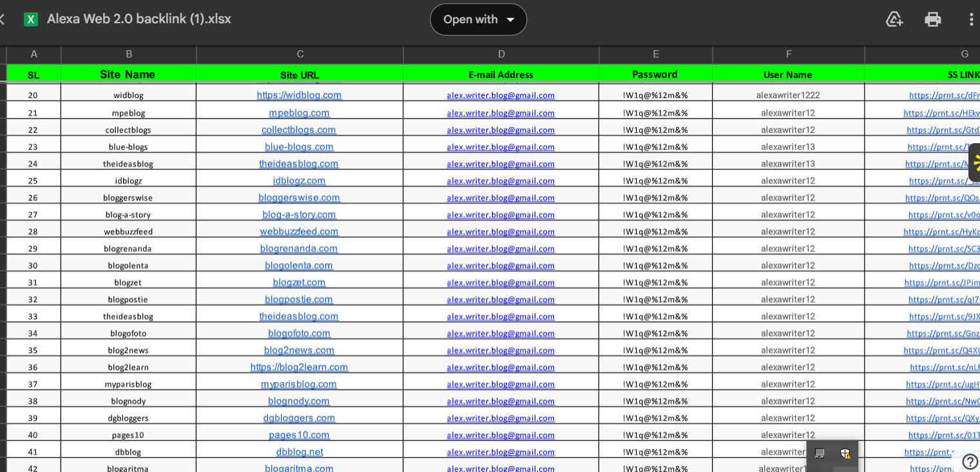Screen dimensions: 980x472
Task: Click the print icon
Action: (x=932, y=19)
